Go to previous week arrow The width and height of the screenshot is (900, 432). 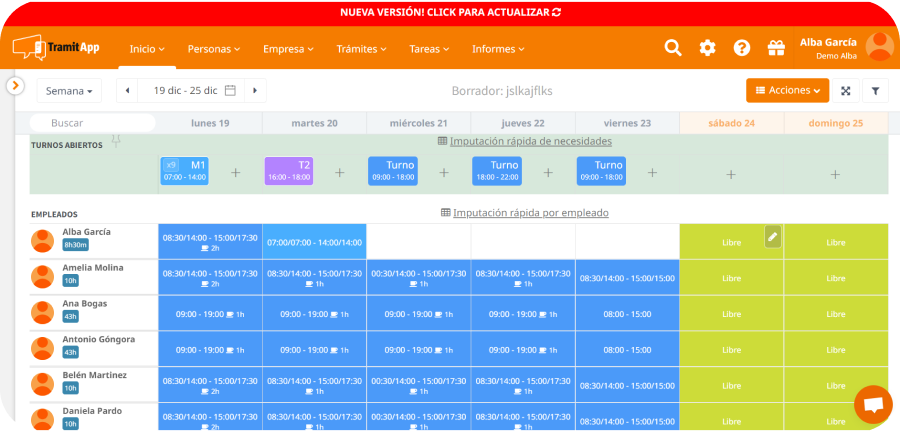128,91
